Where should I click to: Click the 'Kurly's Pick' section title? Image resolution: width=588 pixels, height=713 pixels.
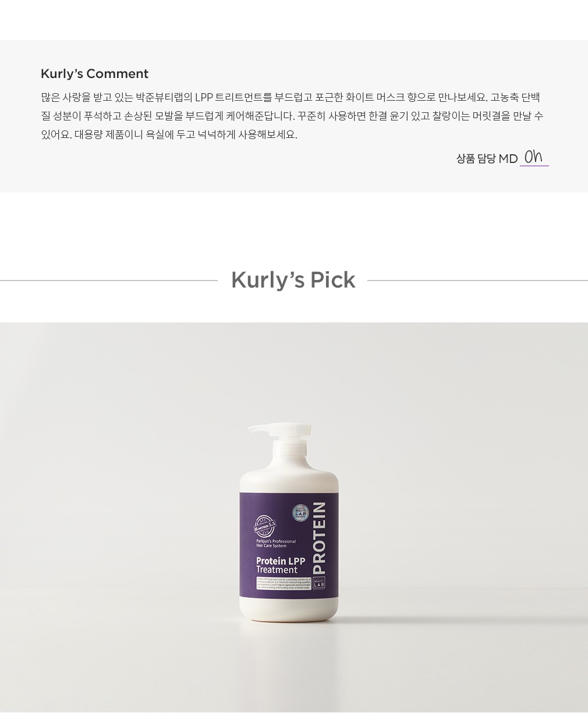click(x=293, y=280)
